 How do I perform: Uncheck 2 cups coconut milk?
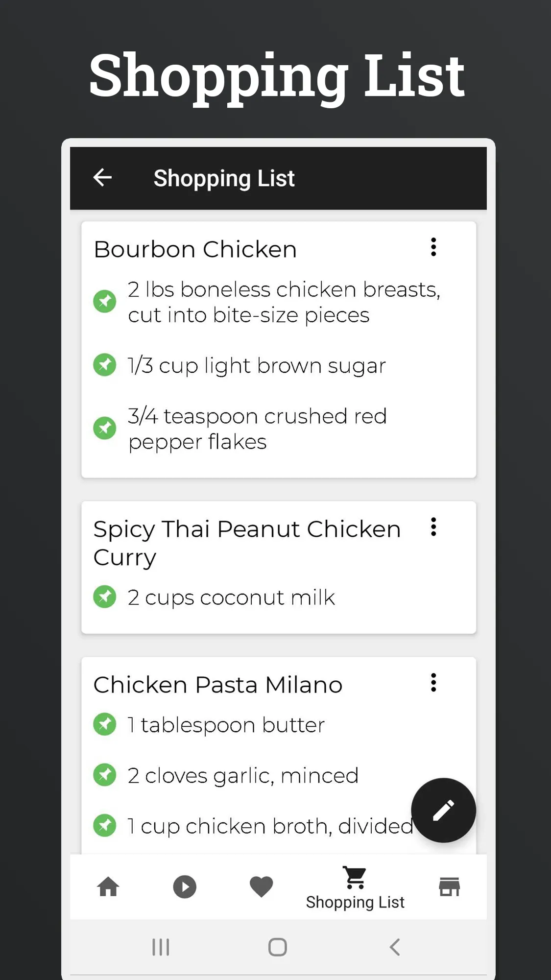pyautogui.click(x=105, y=597)
